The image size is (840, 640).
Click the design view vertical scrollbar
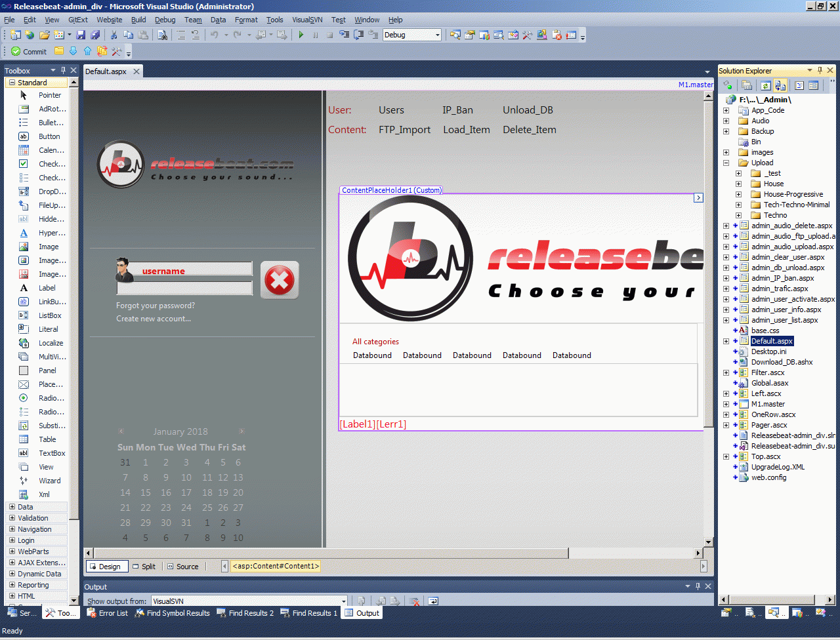708,319
